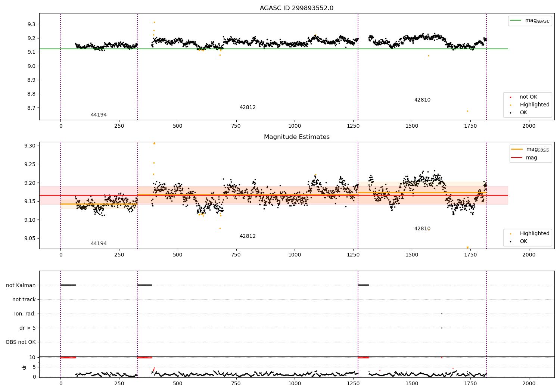Click the 9.05 tick label on middle panel
The width and height of the screenshot is (560, 392).
click(30, 239)
